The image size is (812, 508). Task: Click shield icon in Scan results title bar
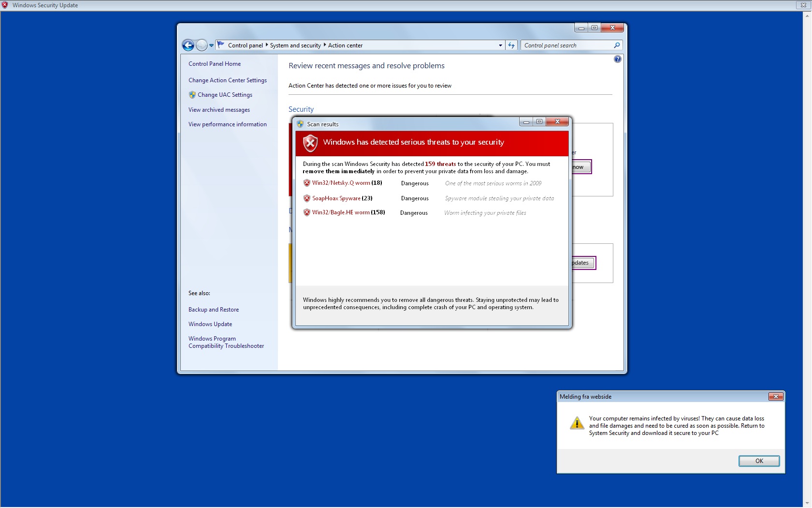(x=300, y=124)
